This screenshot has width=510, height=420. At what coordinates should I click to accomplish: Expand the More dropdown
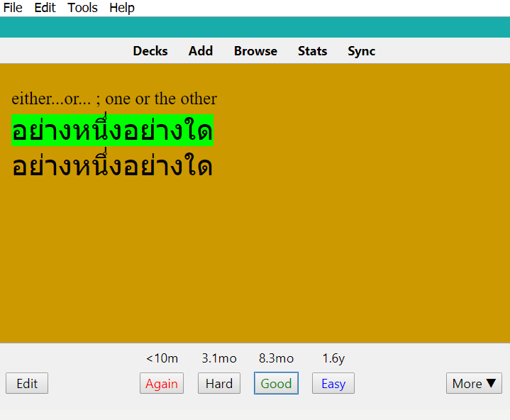(x=475, y=383)
